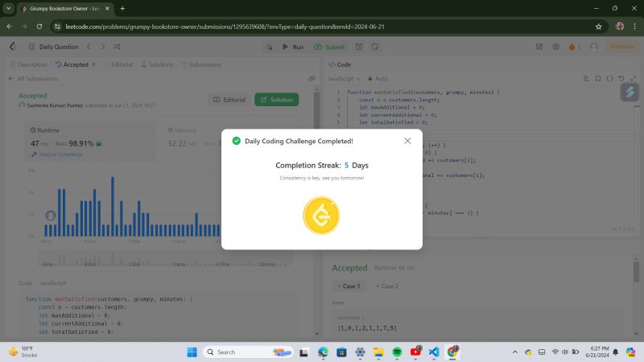Click the green checkmark icon in the dialog

236,141
